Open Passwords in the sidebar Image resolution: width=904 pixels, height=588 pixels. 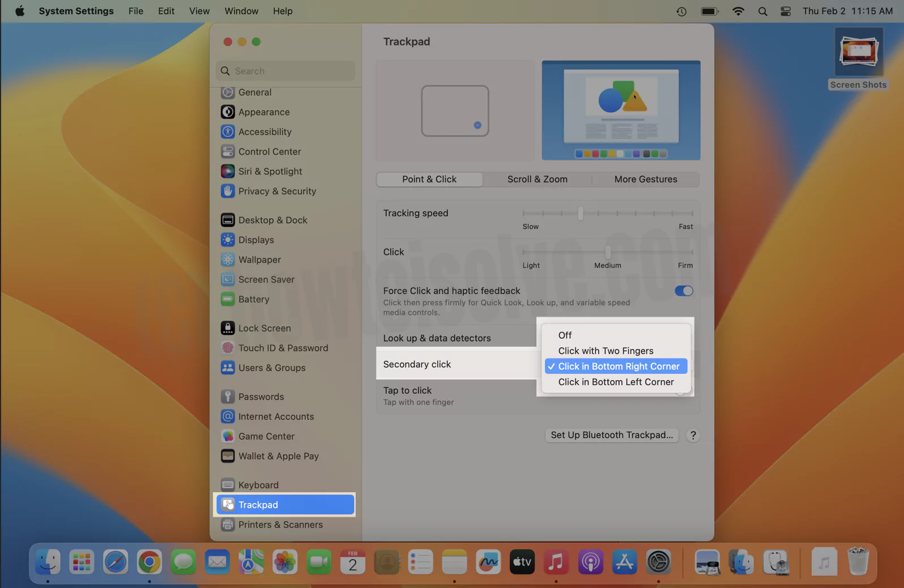pyautogui.click(x=285, y=397)
